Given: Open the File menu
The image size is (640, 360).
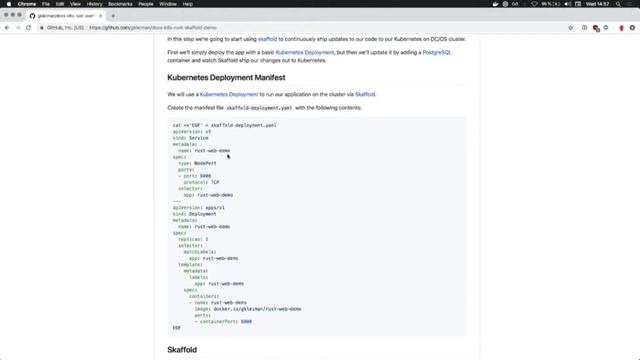Looking at the screenshot, I should coord(46,4).
